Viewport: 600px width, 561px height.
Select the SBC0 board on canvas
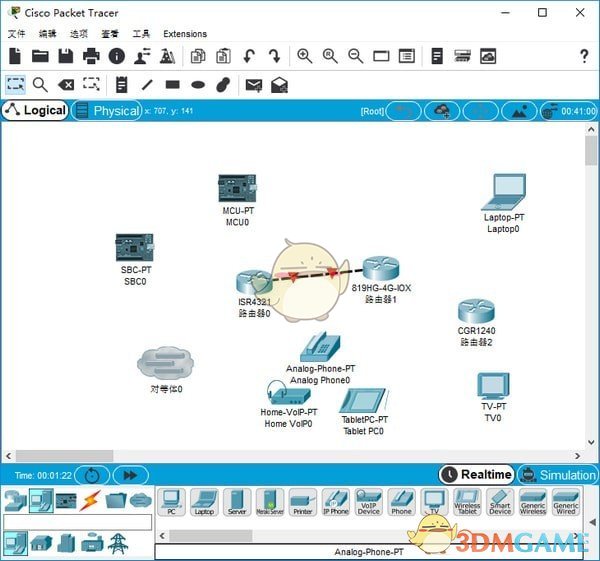pos(135,248)
